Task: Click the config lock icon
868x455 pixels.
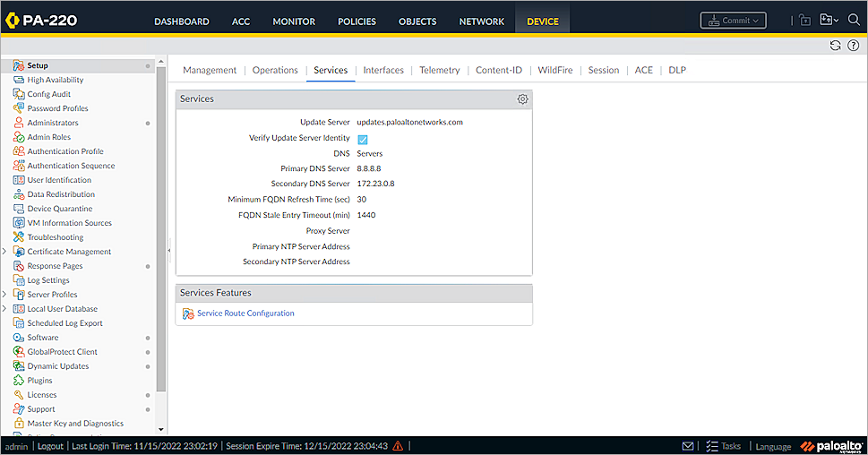Action: coord(804,20)
